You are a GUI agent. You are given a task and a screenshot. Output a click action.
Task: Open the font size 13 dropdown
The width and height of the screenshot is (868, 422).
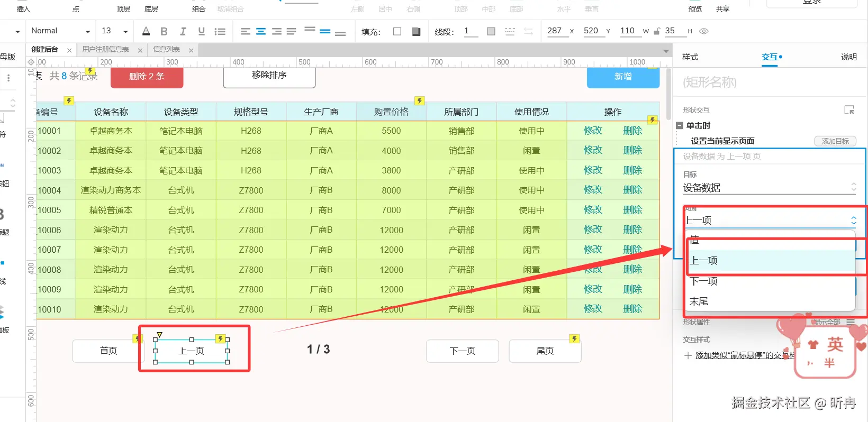click(x=115, y=31)
